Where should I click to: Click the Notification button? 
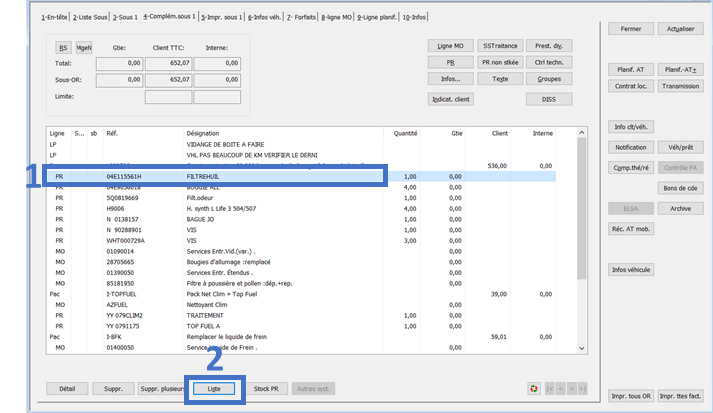(631, 147)
